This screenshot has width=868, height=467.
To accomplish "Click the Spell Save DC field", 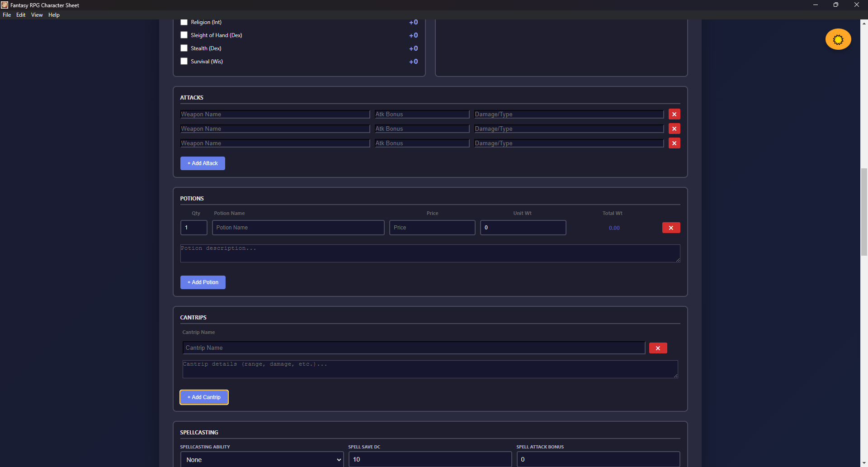I will pos(429,459).
